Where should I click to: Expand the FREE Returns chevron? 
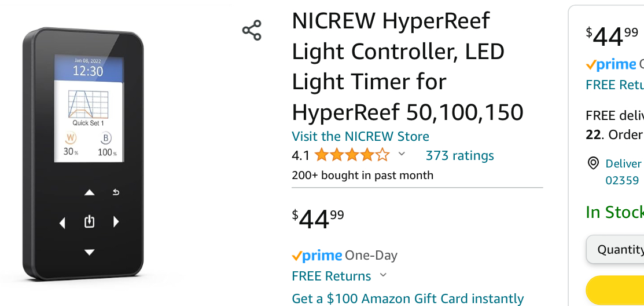click(383, 275)
